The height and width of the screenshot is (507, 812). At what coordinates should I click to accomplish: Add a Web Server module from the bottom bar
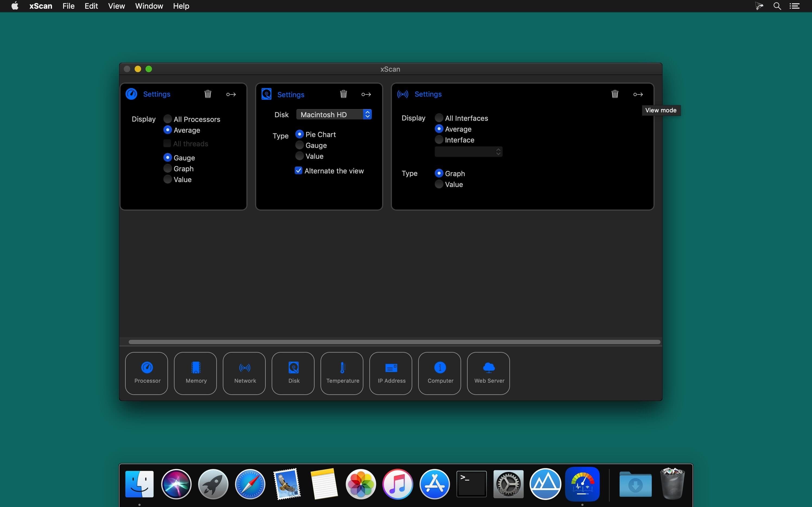489,373
